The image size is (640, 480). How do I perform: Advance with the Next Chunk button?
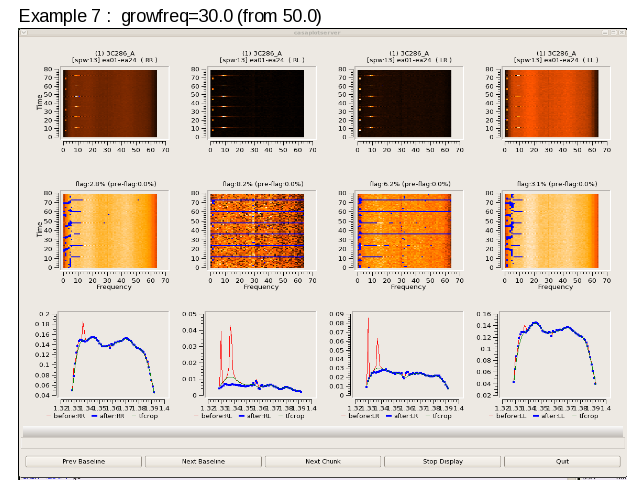pos(323,461)
